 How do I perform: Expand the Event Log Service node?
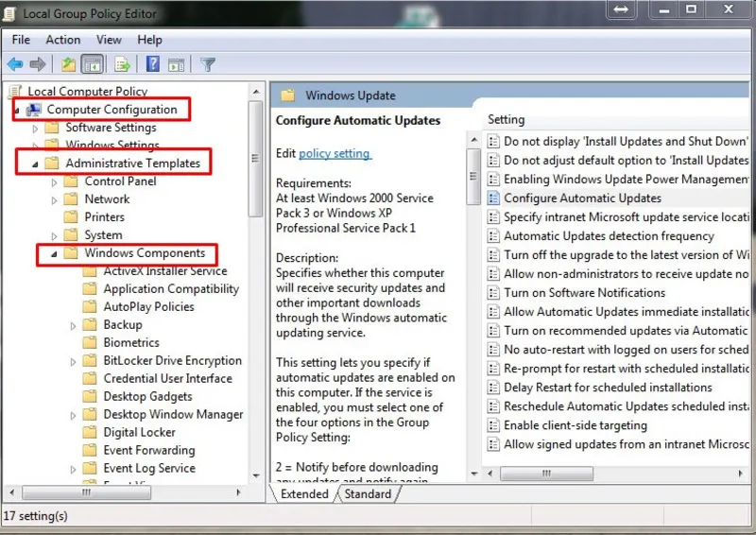(73, 469)
